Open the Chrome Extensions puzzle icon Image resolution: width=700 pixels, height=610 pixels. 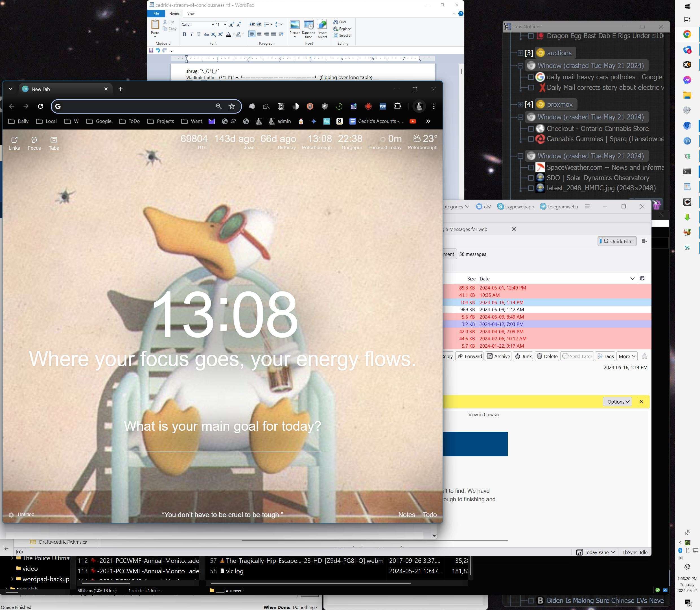pos(397,106)
